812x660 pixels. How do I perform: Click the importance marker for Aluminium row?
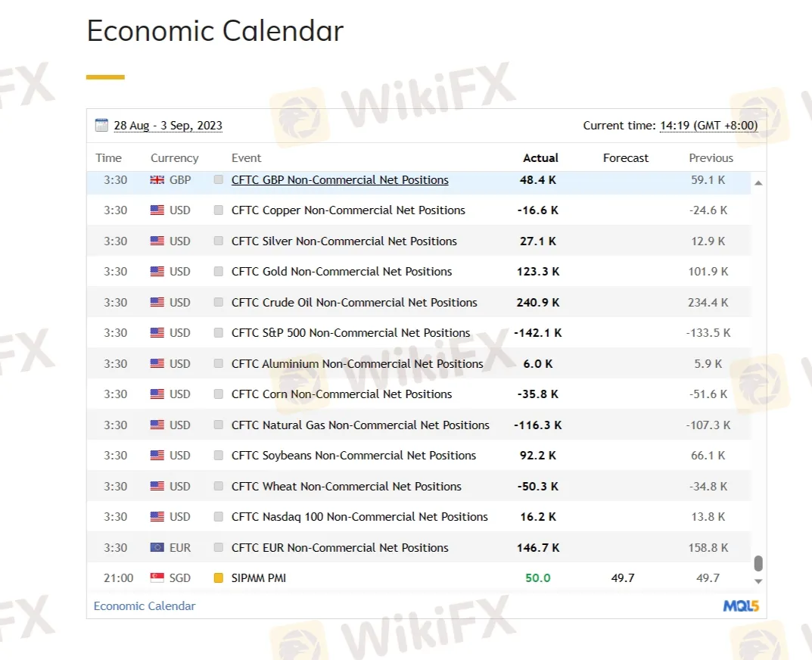pos(219,364)
